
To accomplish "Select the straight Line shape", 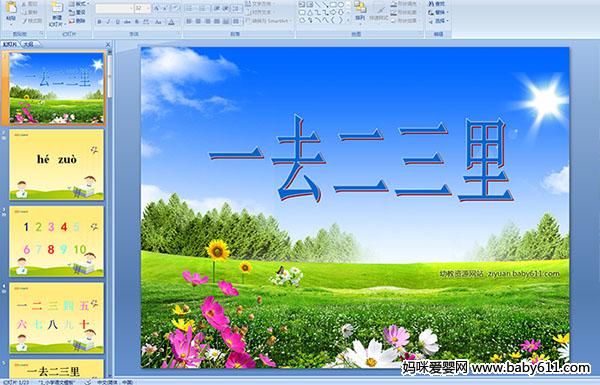I will 318,4.
